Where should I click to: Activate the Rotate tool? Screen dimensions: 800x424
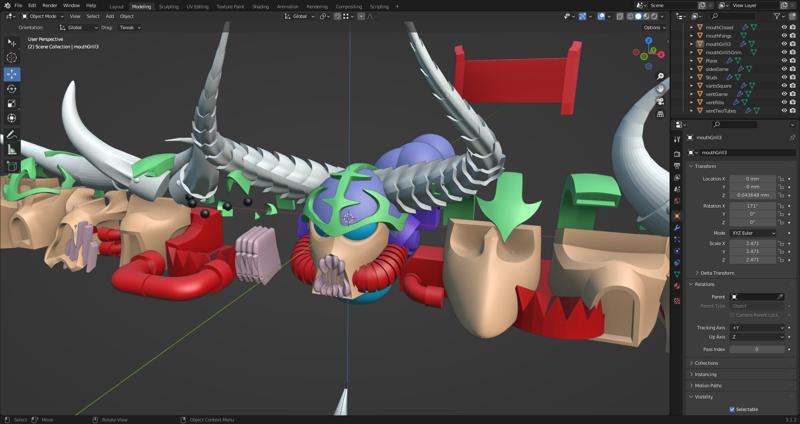[12, 89]
